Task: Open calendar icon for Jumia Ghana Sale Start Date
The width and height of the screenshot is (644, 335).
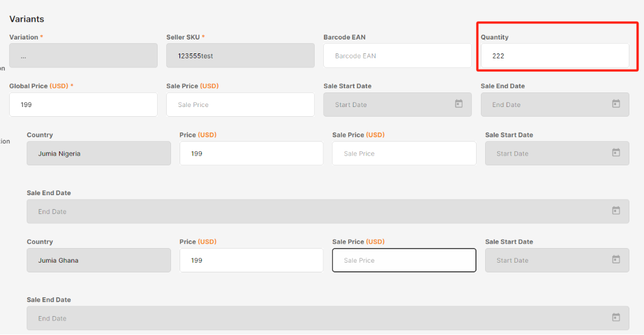Action: (616, 260)
